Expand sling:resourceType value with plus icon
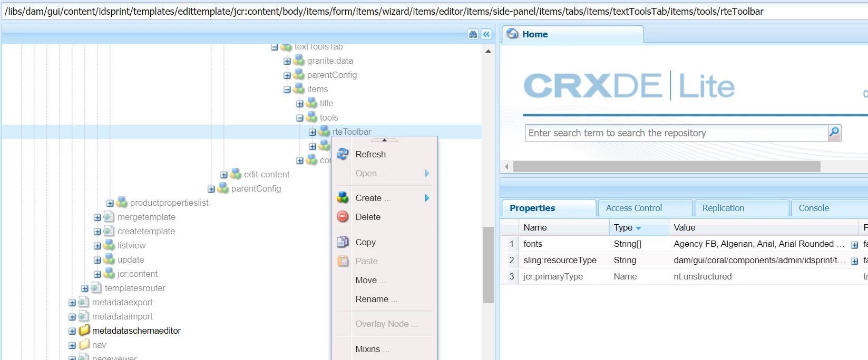Image resolution: width=868 pixels, height=360 pixels. (854, 261)
